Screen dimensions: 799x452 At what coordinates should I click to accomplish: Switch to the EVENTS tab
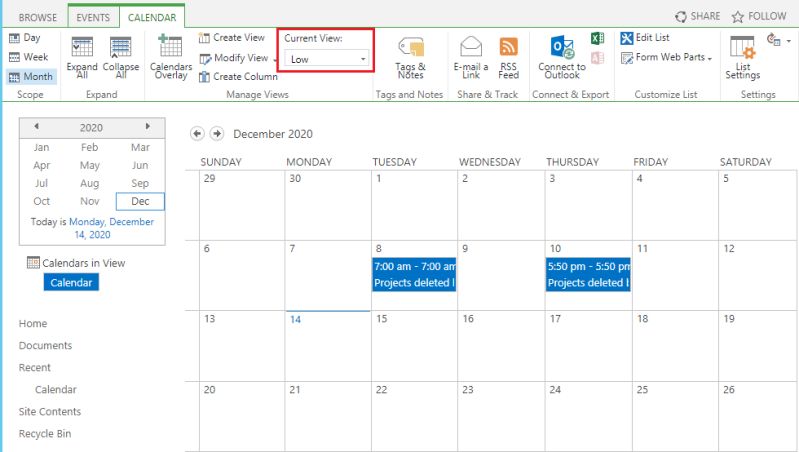93,17
